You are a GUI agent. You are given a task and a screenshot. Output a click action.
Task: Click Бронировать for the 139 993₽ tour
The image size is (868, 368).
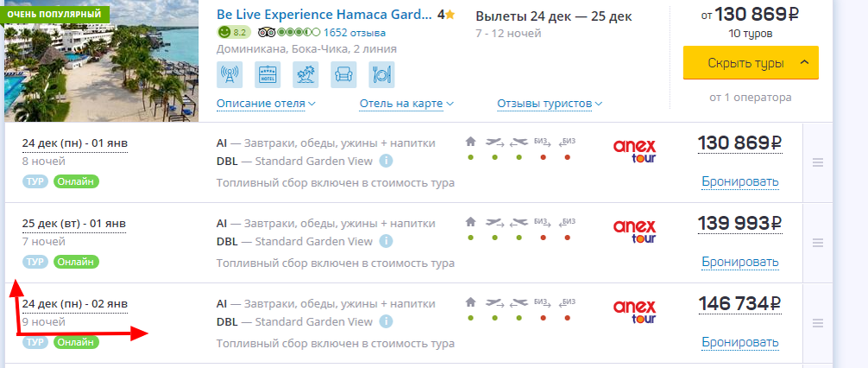tap(740, 262)
